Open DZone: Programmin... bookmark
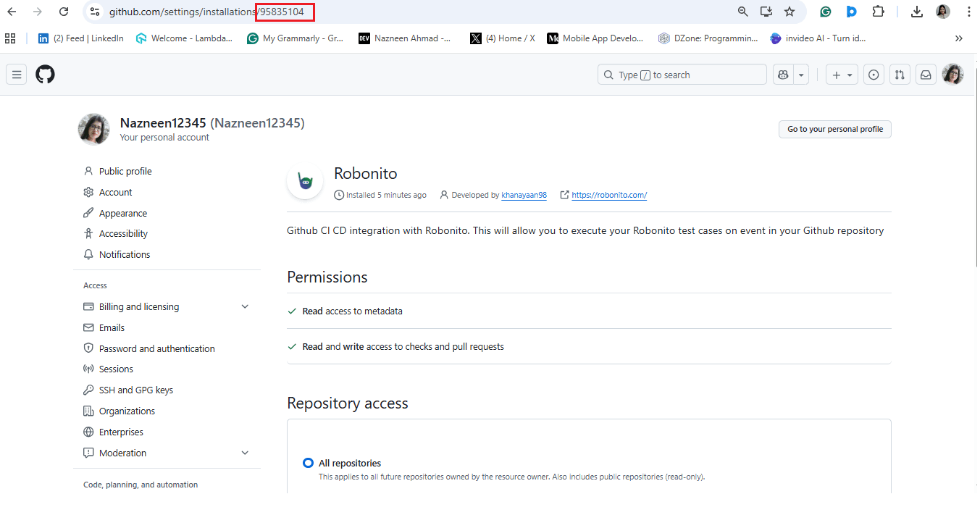The image size is (980, 515). coord(708,38)
